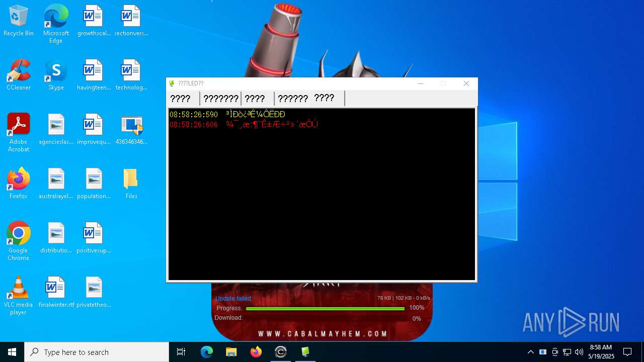Open the havingteen... Word document

tap(94, 75)
